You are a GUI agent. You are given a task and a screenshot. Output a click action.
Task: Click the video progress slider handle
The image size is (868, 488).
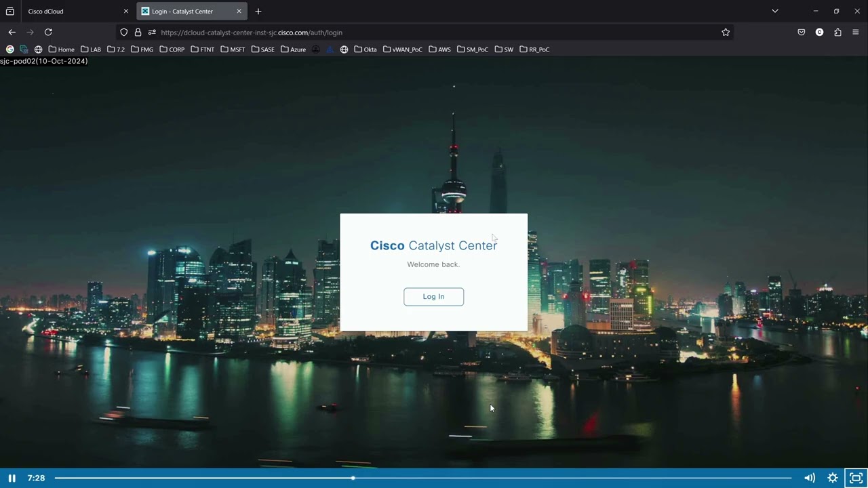point(353,478)
